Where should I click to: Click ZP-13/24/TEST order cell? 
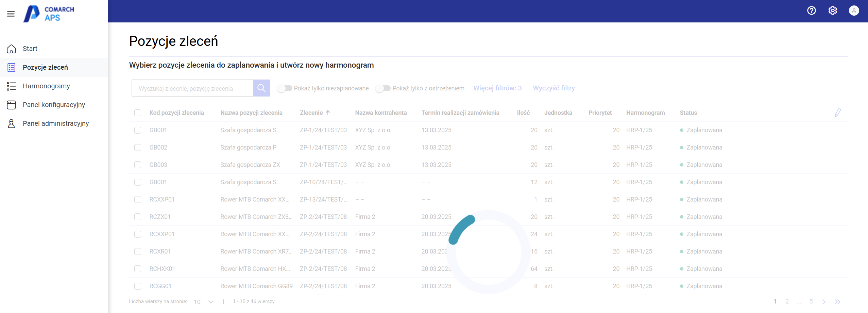[x=323, y=199]
